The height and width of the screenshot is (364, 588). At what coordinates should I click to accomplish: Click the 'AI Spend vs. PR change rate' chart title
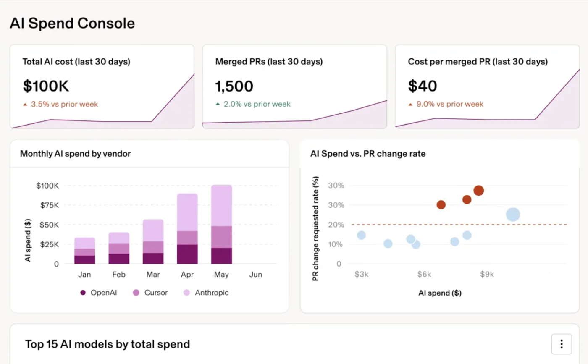point(368,154)
